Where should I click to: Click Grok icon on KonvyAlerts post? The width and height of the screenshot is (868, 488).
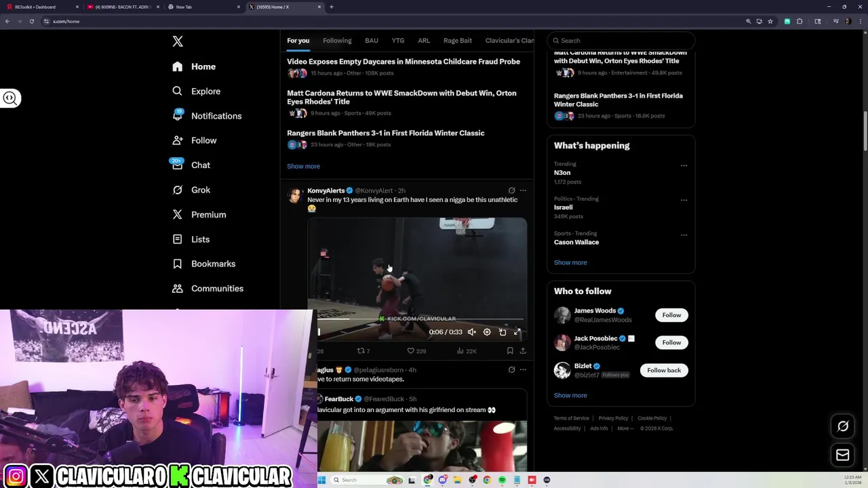point(511,190)
